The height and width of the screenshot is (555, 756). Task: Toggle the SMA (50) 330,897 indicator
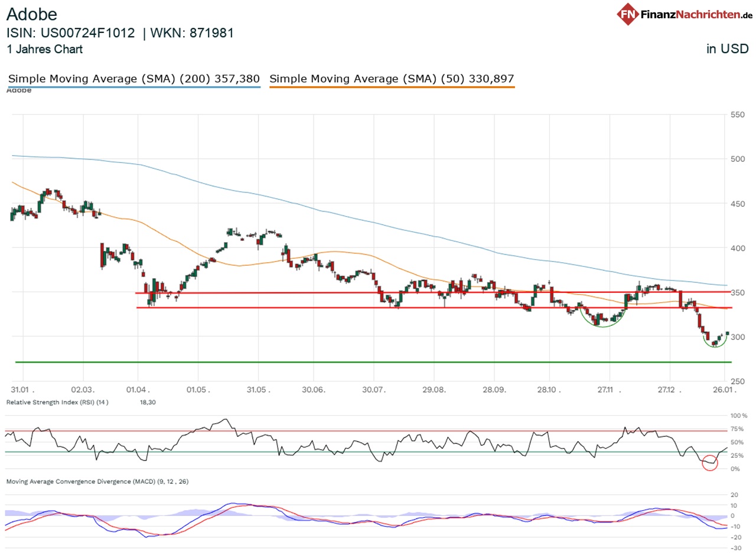click(392, 79)
